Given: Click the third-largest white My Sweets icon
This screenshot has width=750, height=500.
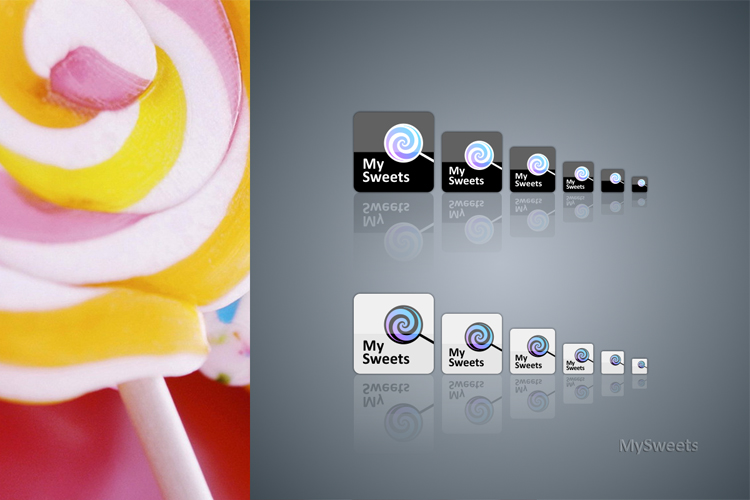Looking at the screenshot, I should (532, 351).
